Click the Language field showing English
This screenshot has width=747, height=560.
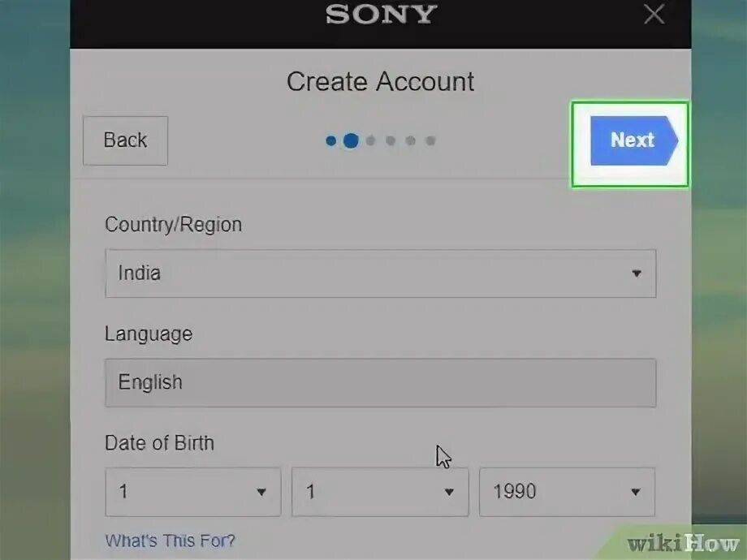coord(381,383)
